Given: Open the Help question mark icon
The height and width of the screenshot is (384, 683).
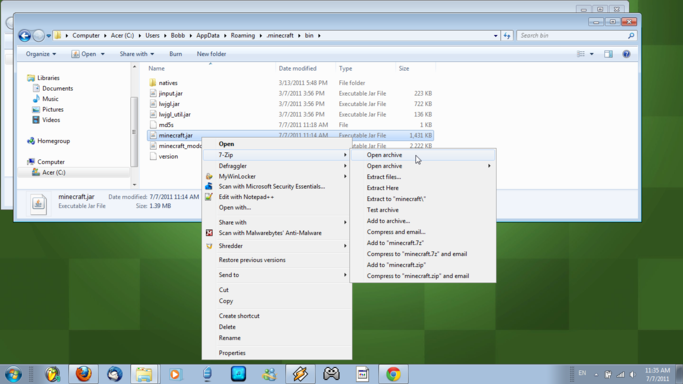Looking at the screenshot, I should coord(626,54).
